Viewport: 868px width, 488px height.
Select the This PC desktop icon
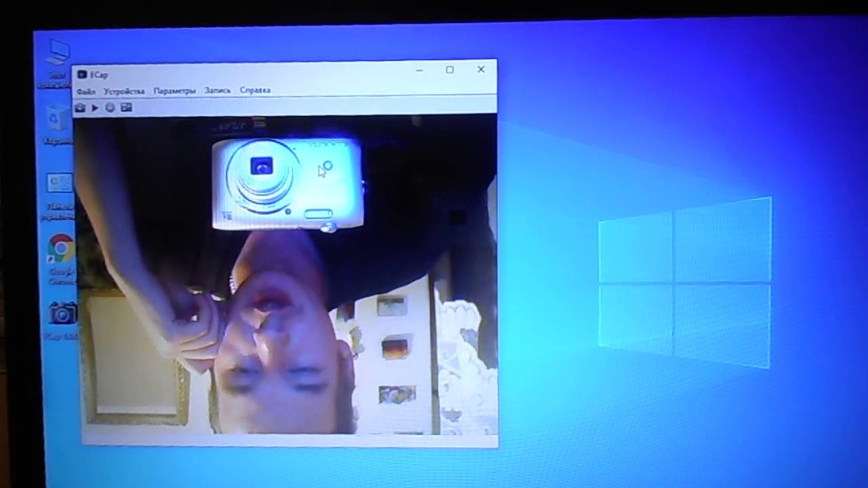click(x=58, y=54)
